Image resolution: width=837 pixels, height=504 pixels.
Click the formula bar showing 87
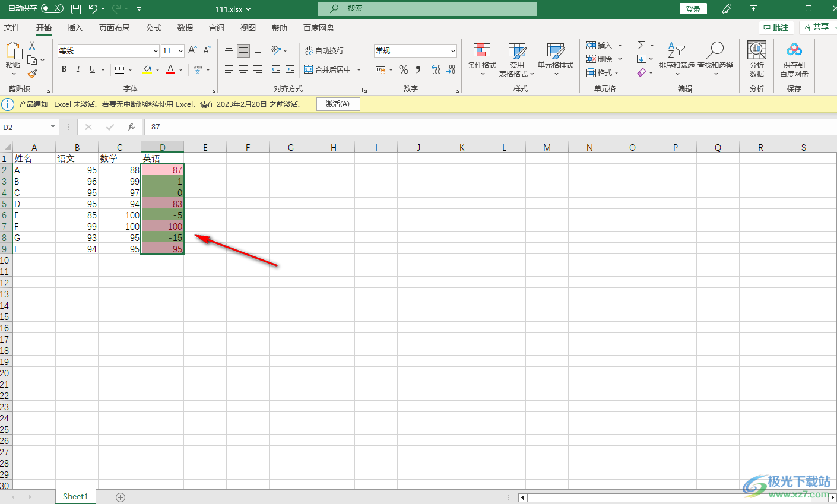(490, 127)
